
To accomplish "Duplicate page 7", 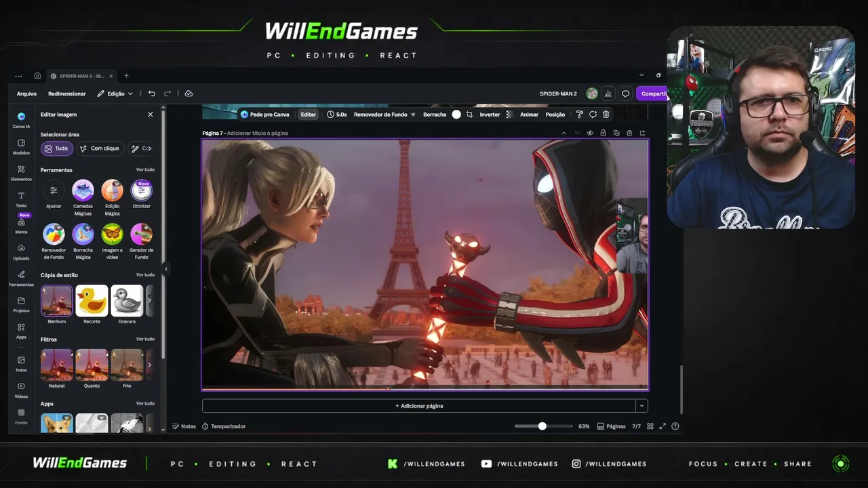I will (616, 133).
